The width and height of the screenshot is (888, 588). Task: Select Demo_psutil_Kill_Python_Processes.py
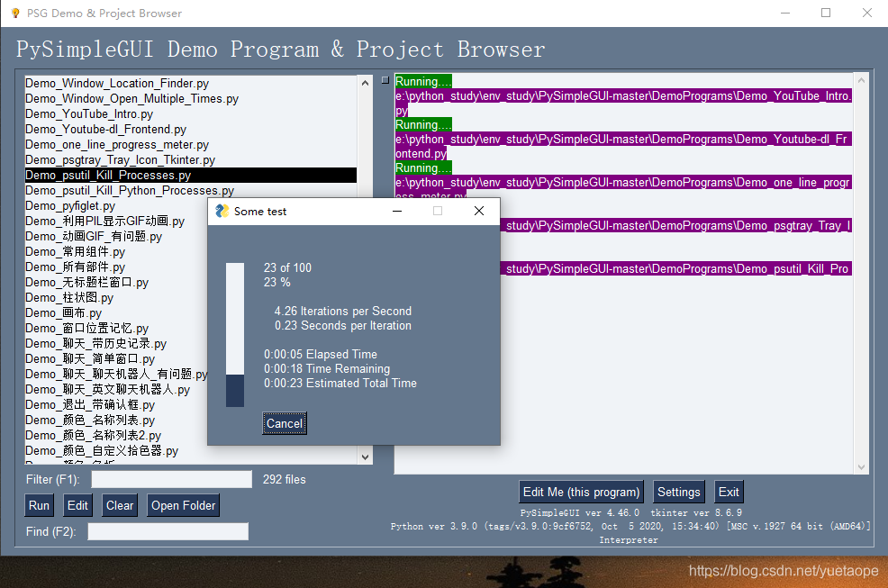pyautogui.click(x=191, y=190)
